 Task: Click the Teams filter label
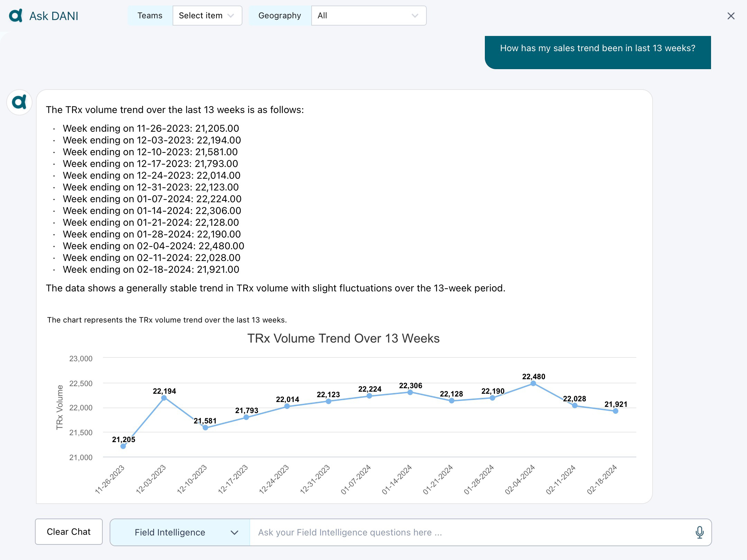[x=149, y=16]
